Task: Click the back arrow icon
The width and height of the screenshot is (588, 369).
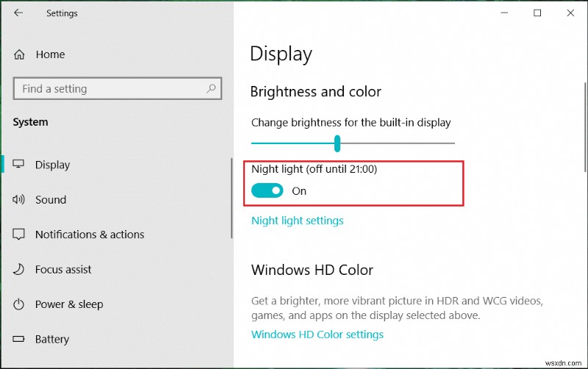Action: coord(18,13)
